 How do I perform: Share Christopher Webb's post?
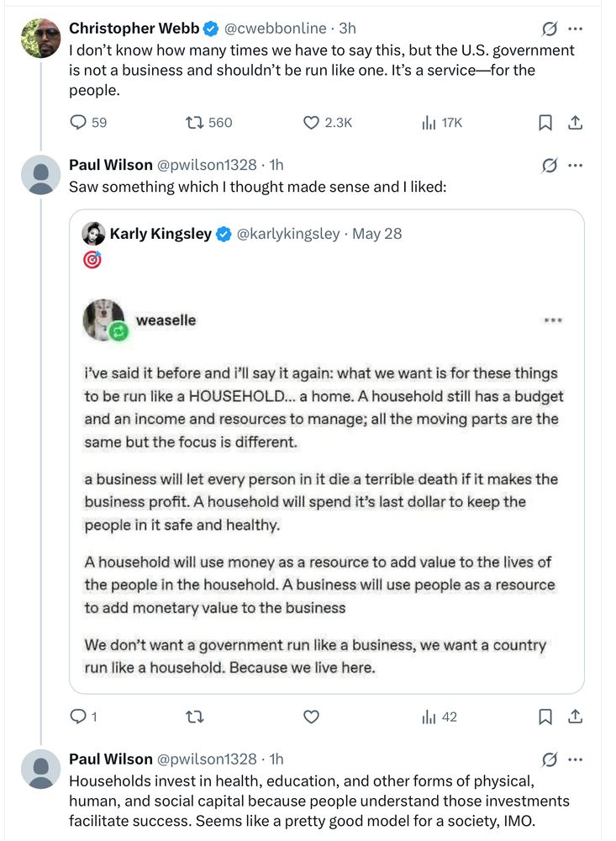(x=576, y=123)
